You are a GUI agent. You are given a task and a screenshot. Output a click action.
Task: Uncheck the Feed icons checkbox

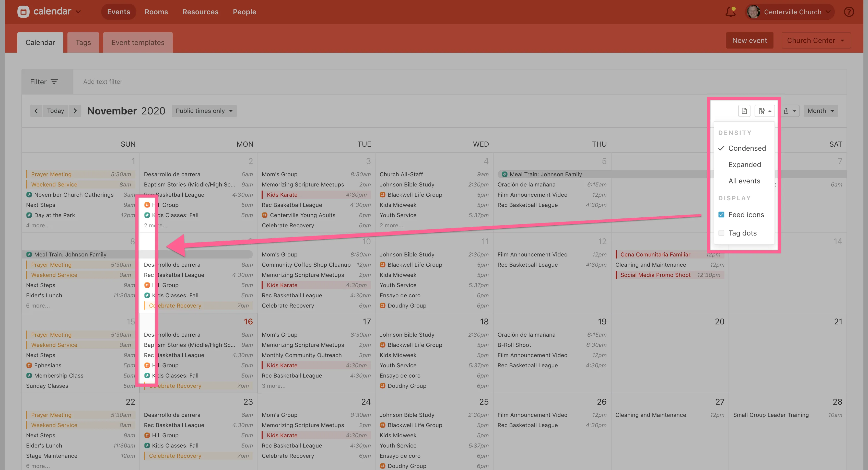(721, 215)
